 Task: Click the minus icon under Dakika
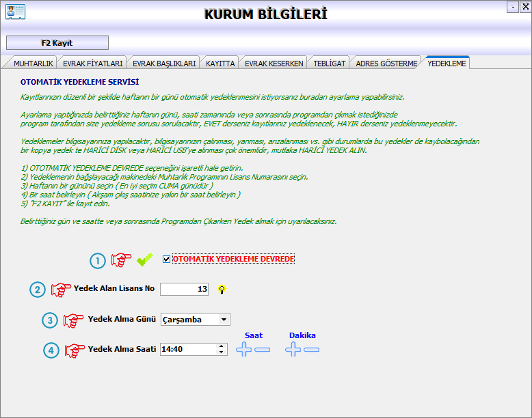pos(311,350)
